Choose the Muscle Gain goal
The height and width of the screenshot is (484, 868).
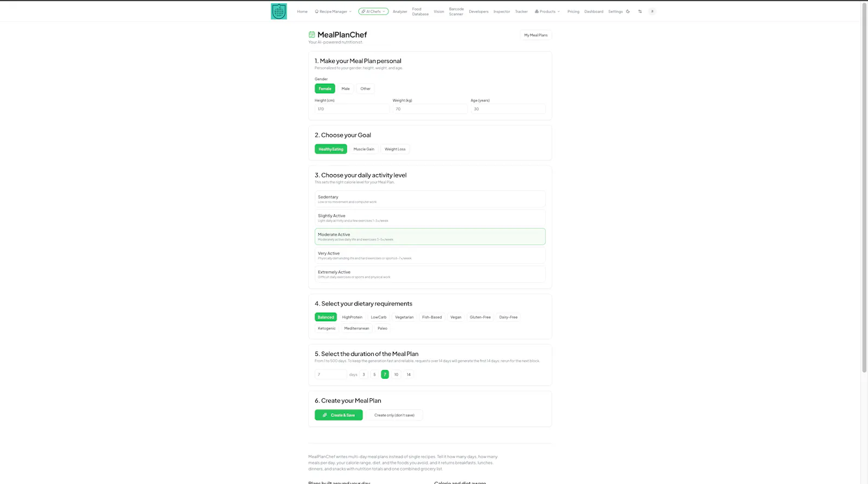point(364,149)
